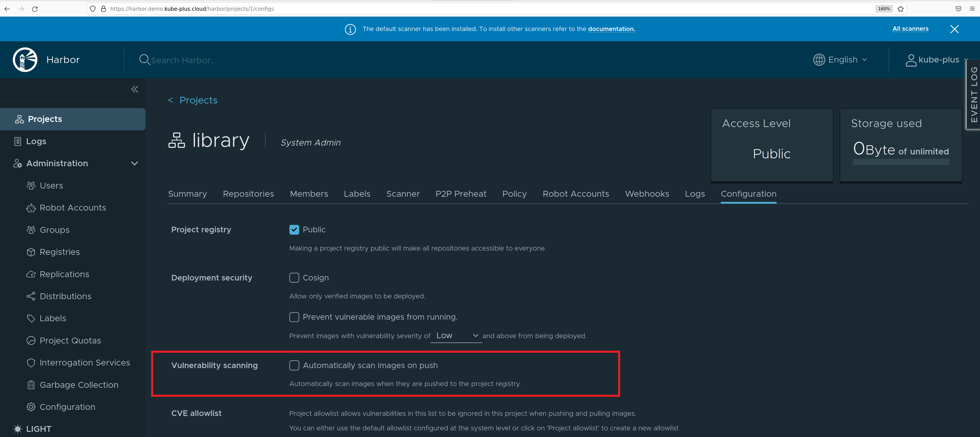The width and height of the screenshot is (980, 437).
Task: Bookmark page with the star icon
Action: (x=901, y=9)
